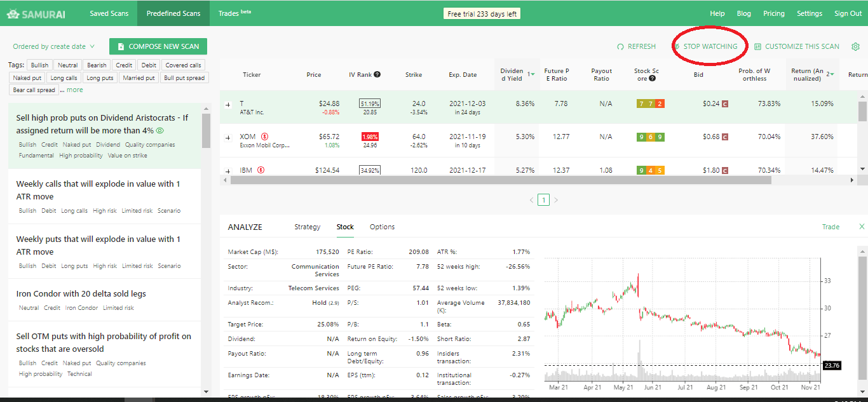Click the scan list scroll-up arrow
This screenshot has height=402, width=868.
(206, 108)
